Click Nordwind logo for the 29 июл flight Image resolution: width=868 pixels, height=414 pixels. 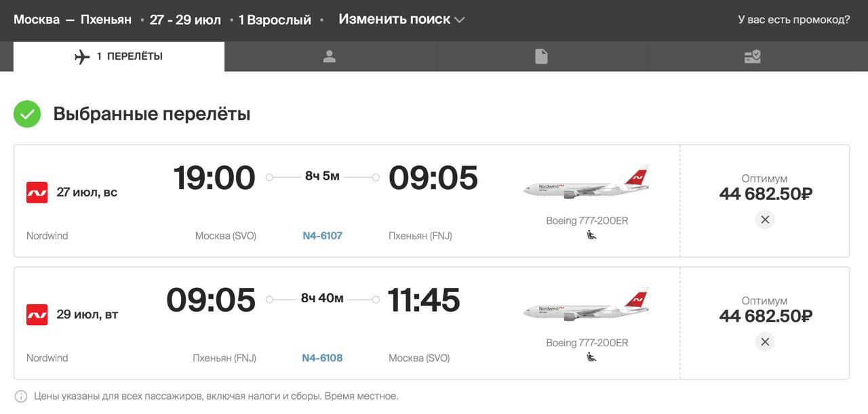tap(37, 314)
